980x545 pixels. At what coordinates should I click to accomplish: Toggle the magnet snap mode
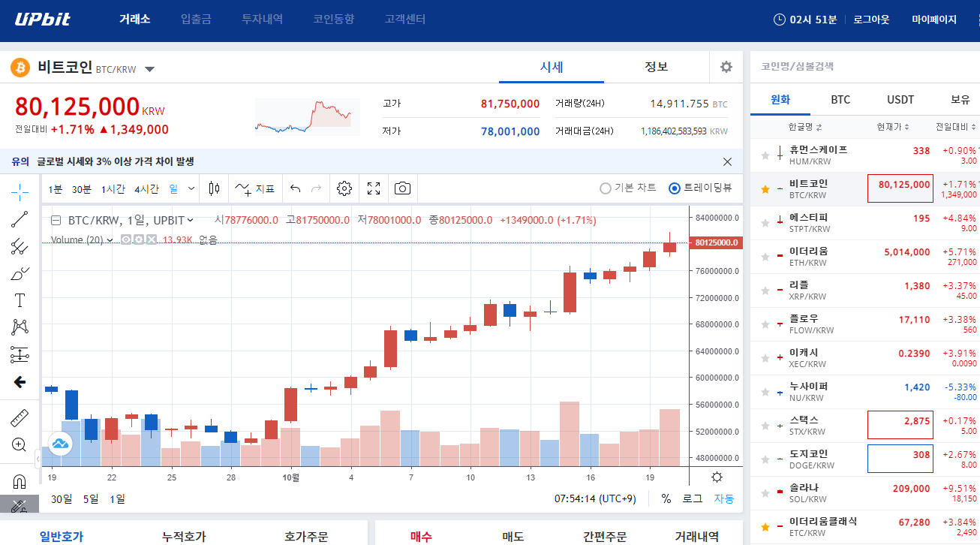(20, 480)
